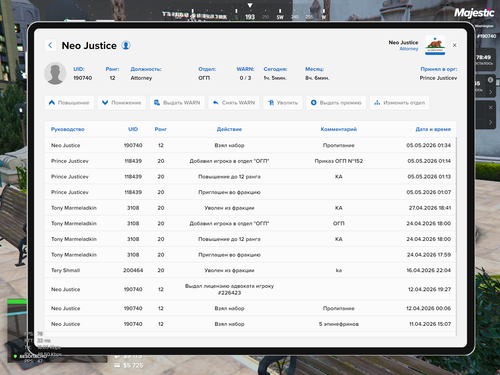The height and width of the screenshot is (375, 500).
Task: Open the gray avatar placeholder
Action: [55, 73]
